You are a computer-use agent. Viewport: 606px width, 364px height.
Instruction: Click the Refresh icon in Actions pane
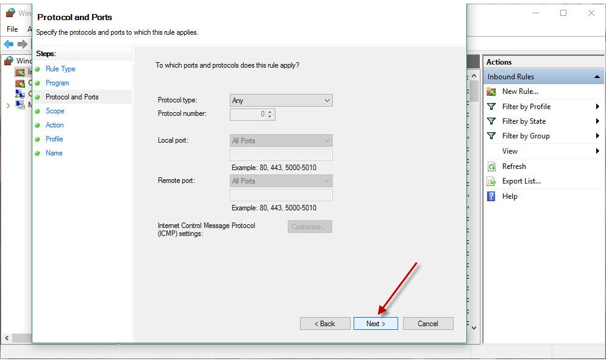tap(491, 166)
